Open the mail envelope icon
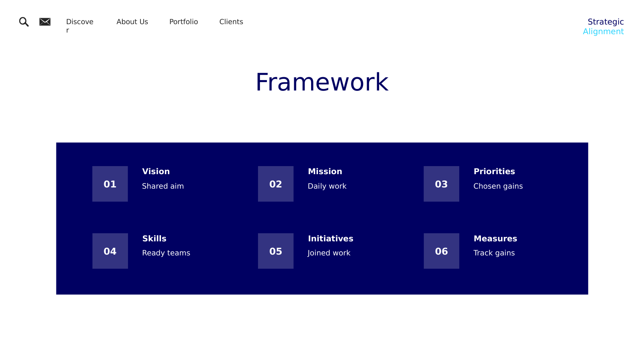This screenshot has height=362, width=644. (x=45, y=22)
